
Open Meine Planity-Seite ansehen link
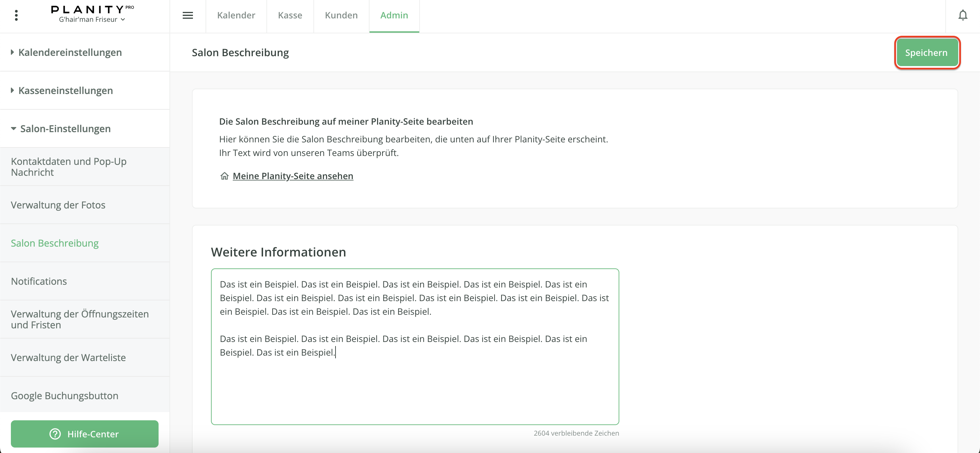293,176
